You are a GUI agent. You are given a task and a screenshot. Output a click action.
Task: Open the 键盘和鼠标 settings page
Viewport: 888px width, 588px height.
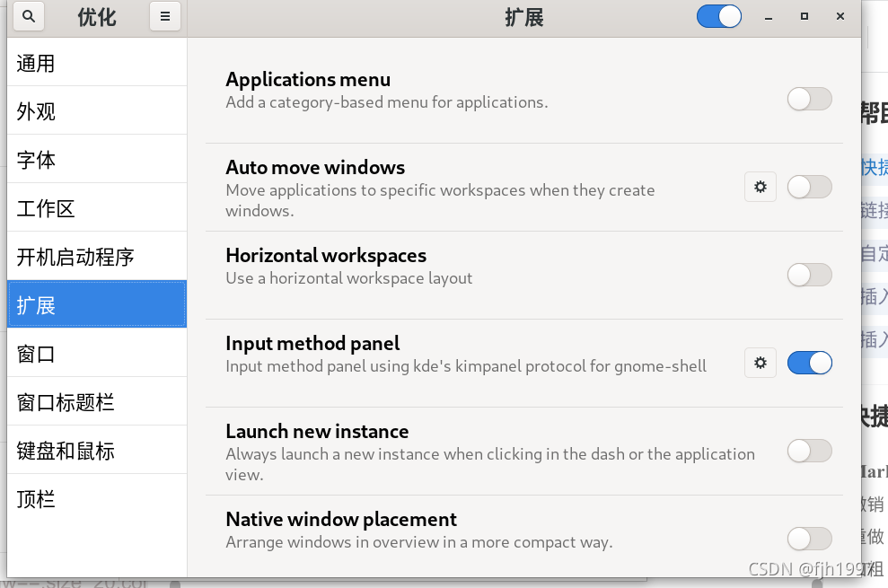pos(66,452)
